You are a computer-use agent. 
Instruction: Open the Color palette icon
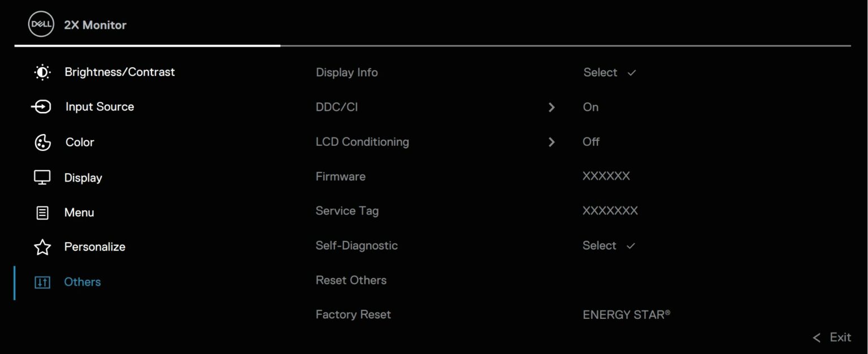click(x=42, y=143)
